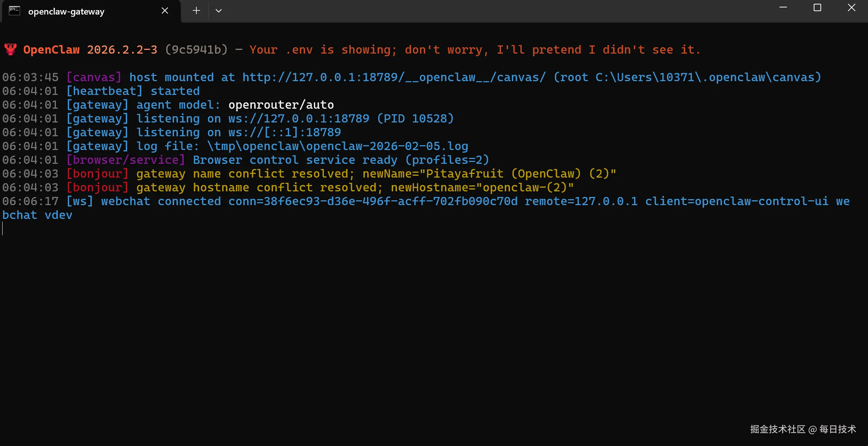The height and width of the screenshot is (446, 868).
Task: Click the [browser/service] log tag
Action: (126, 160)
